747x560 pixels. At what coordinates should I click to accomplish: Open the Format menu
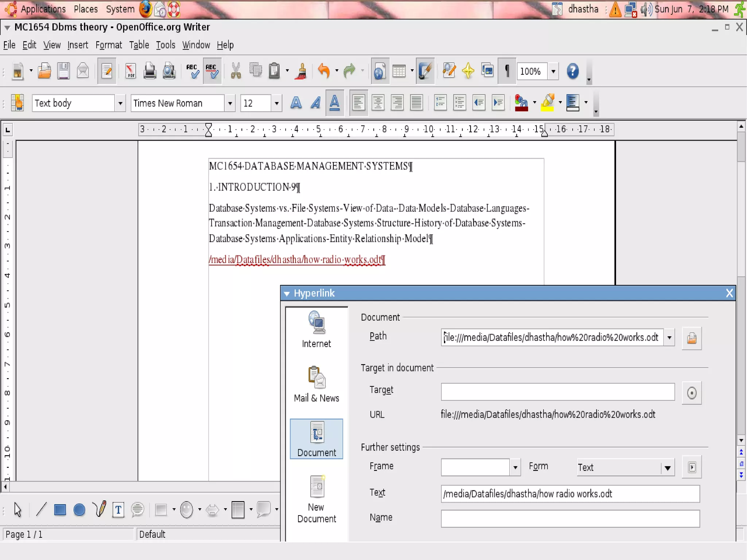[x=109, y=45]
